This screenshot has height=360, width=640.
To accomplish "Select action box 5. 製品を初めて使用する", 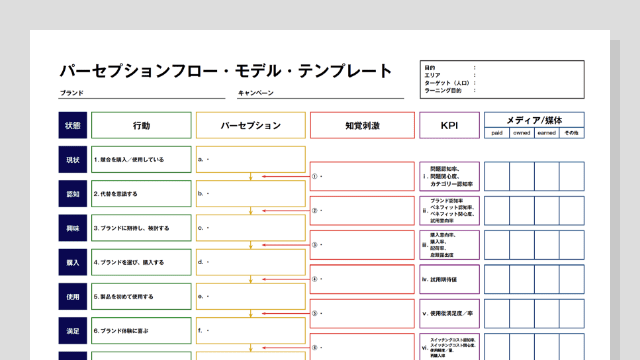I will [x=141, y=297].
